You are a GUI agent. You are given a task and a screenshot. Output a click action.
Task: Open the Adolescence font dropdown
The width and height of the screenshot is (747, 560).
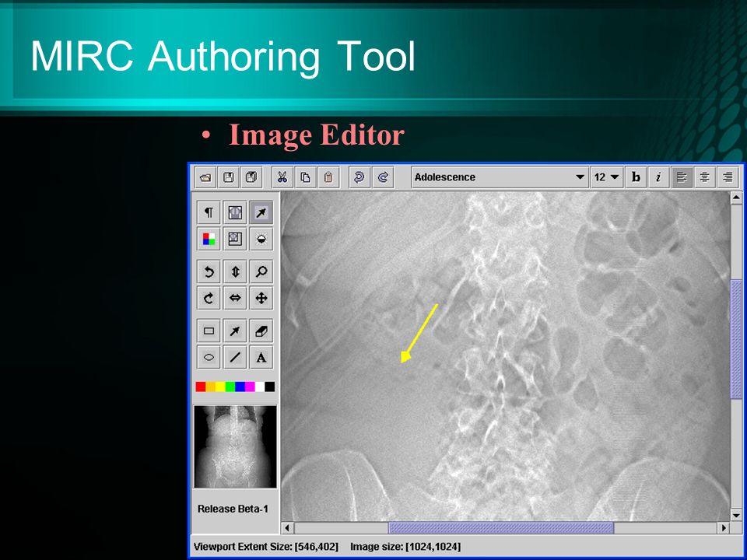point(500,177)
